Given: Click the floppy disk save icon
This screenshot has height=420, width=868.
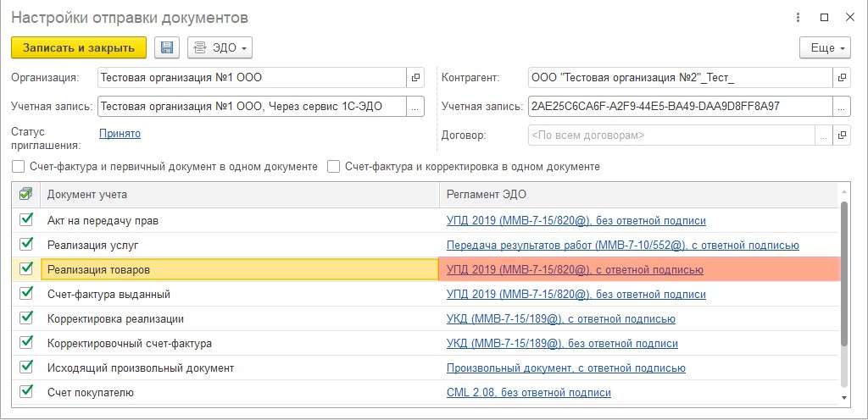Looking at the screenshot, I should point(167,47).
